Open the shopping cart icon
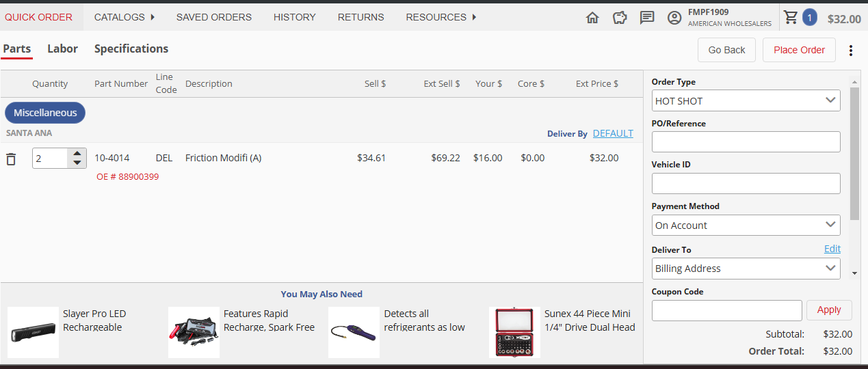Screen dimensions: 868x369 (x=791, y=17)
